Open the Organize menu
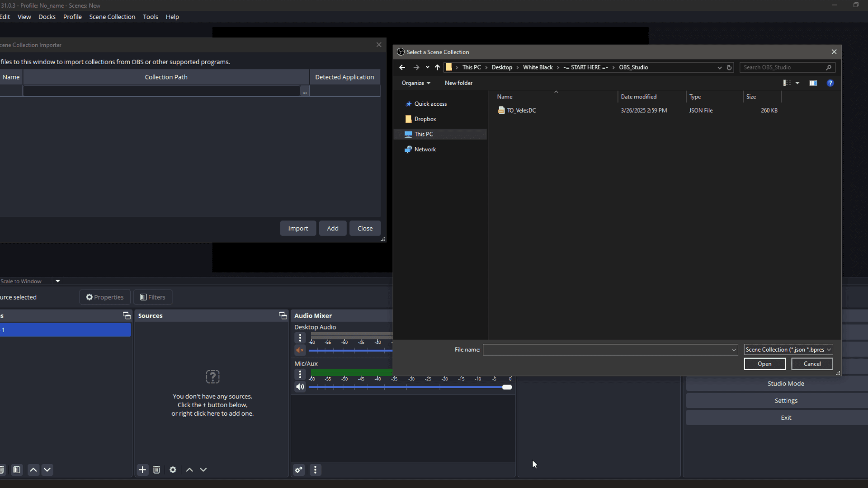This screenshot has width=868, height=488. point(416,83)
